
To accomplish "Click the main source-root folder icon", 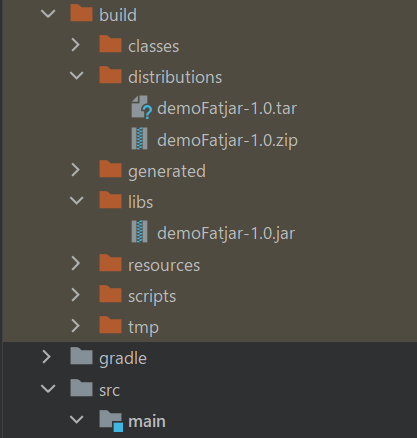I will tap(111, 421).
